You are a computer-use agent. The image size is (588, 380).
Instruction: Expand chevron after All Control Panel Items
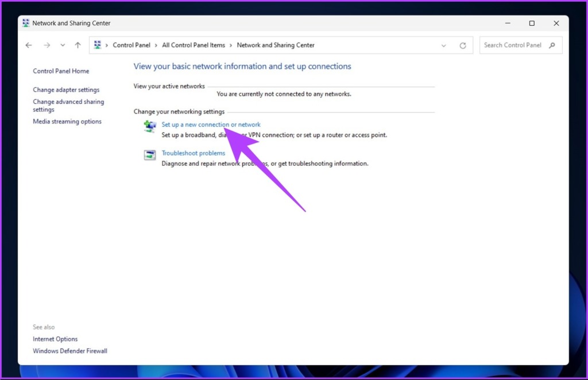click(231, 45)
